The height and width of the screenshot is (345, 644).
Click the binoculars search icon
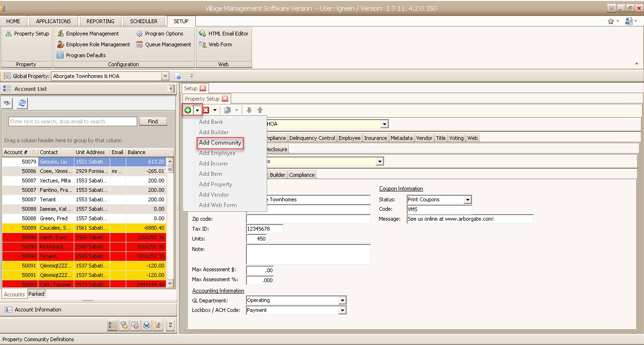click(x=8, y=103)
